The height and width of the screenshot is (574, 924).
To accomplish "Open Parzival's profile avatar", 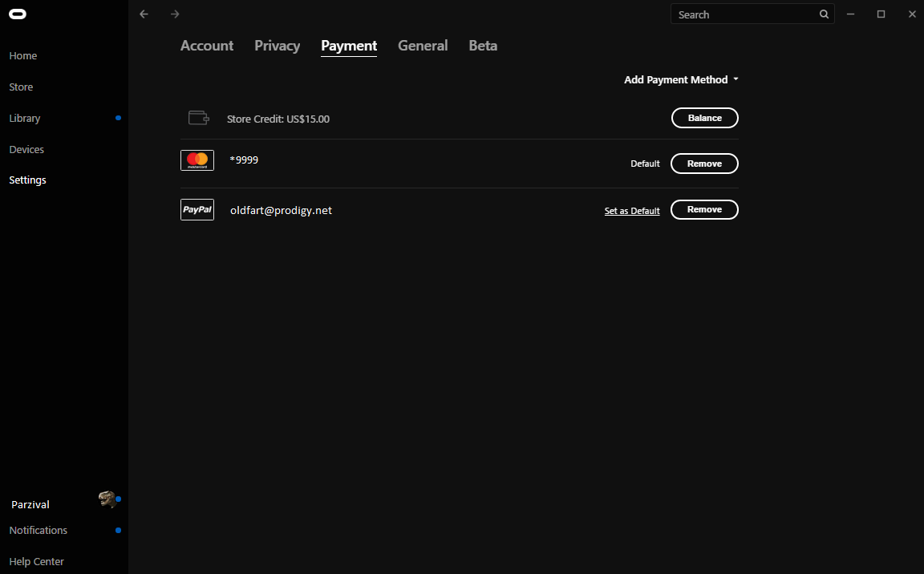I will point(107,500).
